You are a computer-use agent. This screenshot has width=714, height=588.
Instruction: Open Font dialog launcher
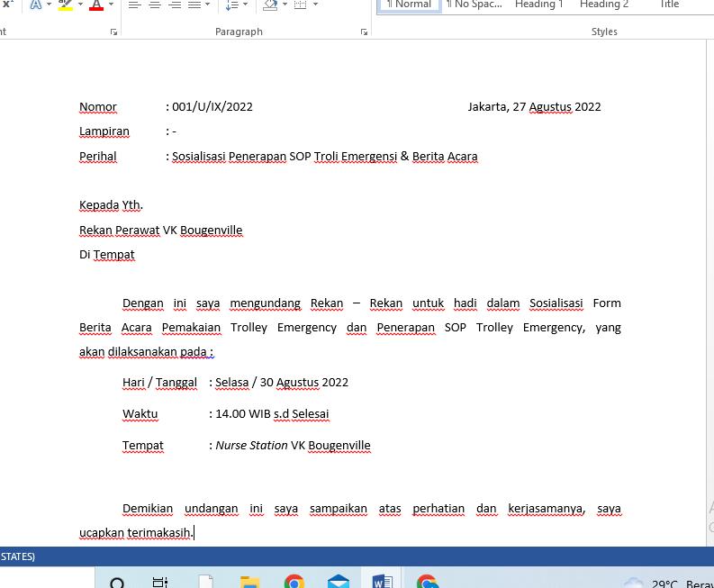[x=113, y=32]
